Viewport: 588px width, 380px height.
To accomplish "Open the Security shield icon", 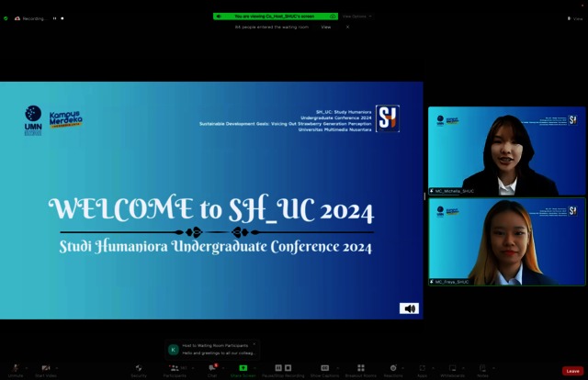I will tap(139, 368).
